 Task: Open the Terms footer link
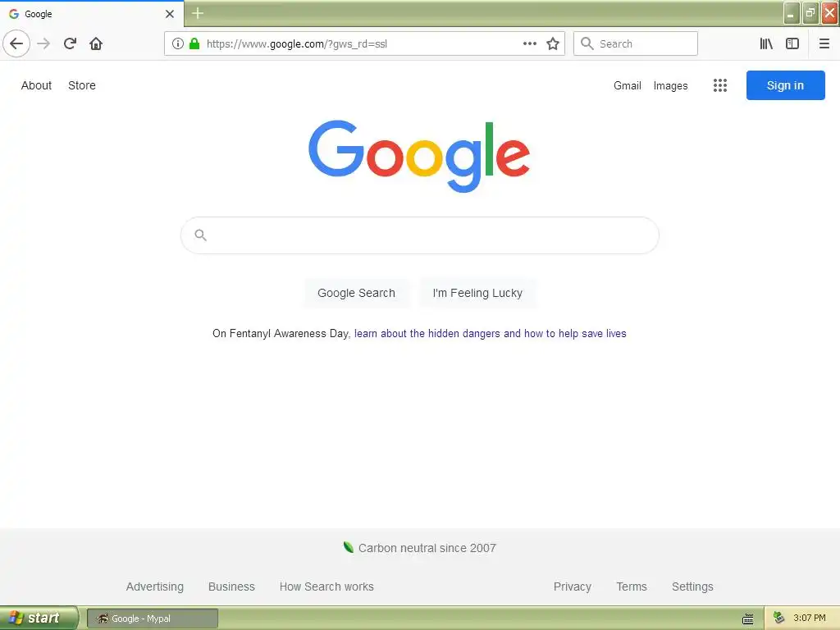click(x=632, y=587)
